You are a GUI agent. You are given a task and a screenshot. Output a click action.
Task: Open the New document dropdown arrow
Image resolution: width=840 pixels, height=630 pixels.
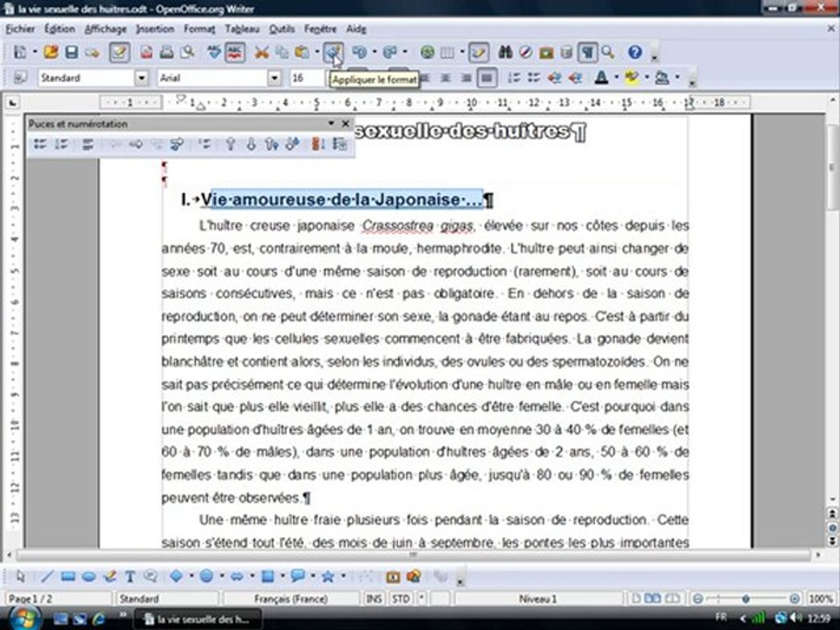point(35,52)
